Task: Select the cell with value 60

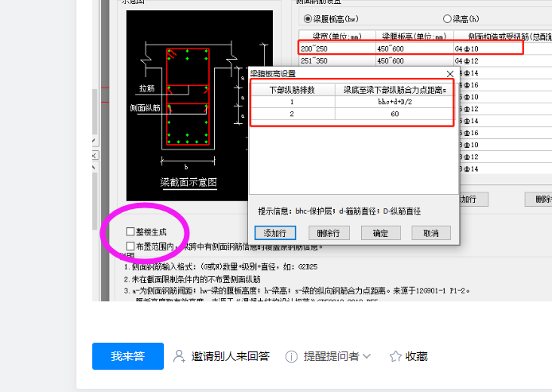Action: tap(395, 114)
